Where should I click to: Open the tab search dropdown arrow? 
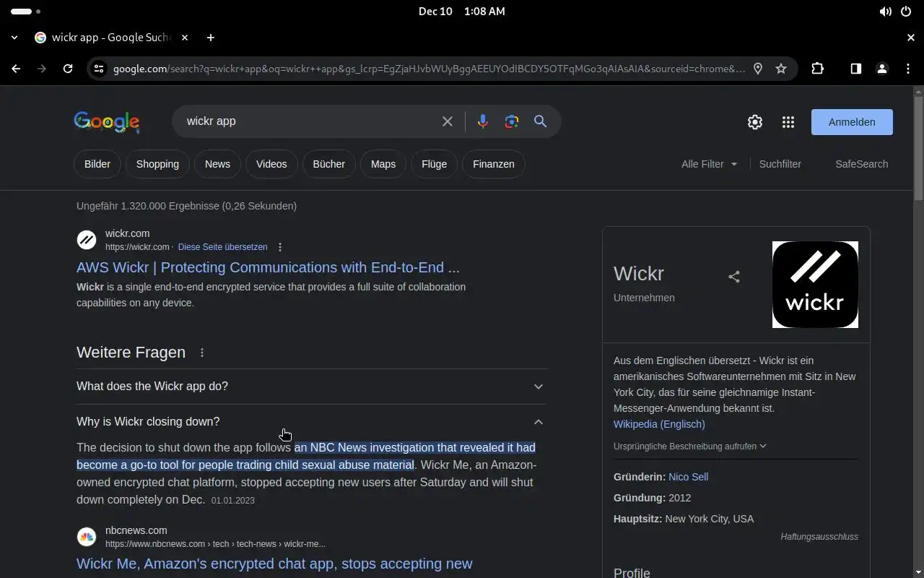14,38
